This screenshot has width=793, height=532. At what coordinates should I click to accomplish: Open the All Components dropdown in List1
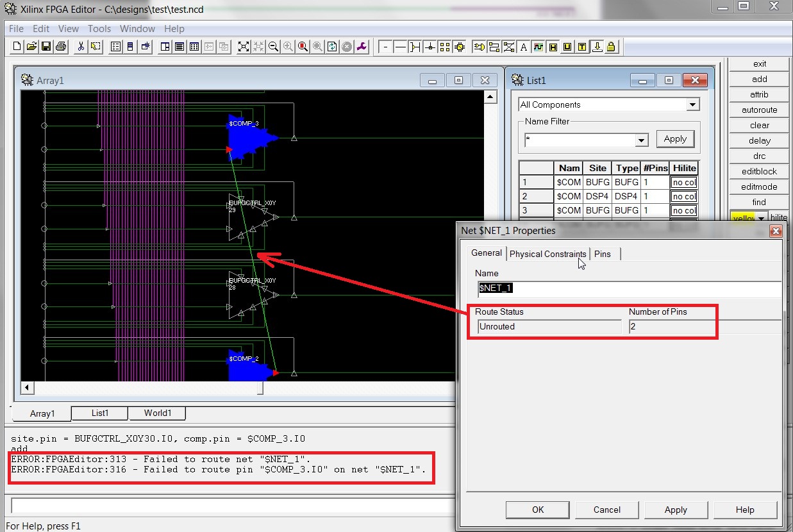pos(692,104)
